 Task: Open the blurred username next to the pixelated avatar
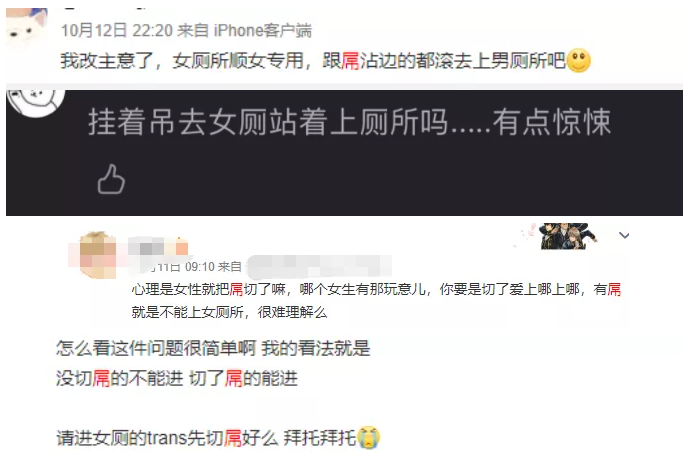coord(159,247)
